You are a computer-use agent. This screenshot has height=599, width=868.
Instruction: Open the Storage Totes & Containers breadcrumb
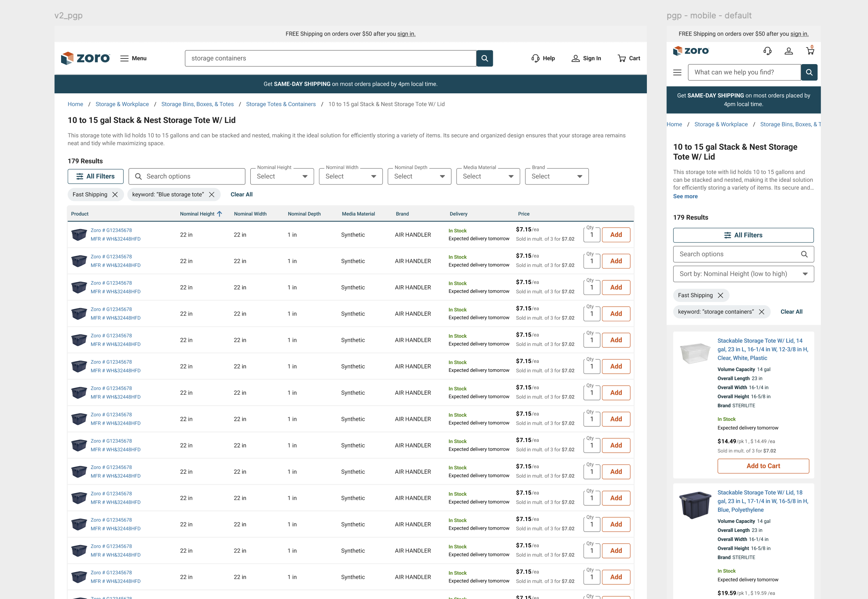[x=280, y=104]
